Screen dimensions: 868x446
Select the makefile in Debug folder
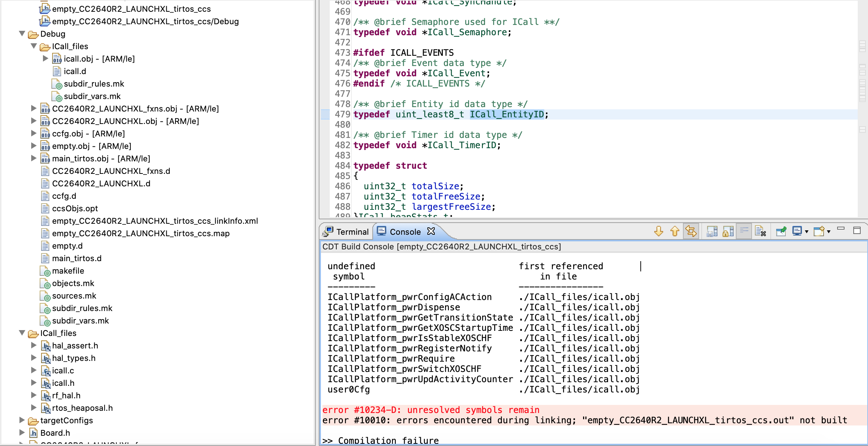click(x=68, y=271)
